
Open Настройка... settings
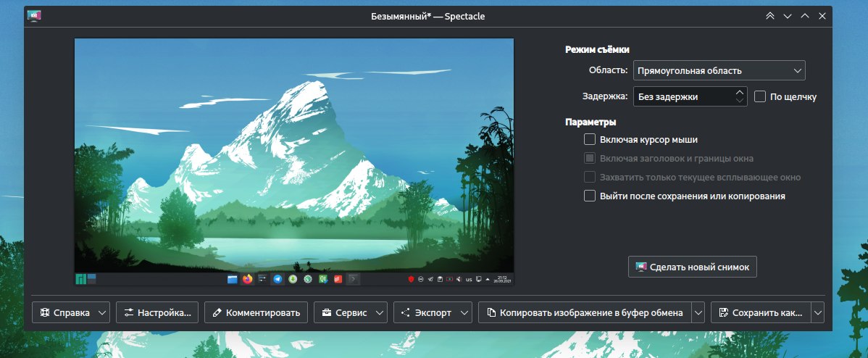157,312
